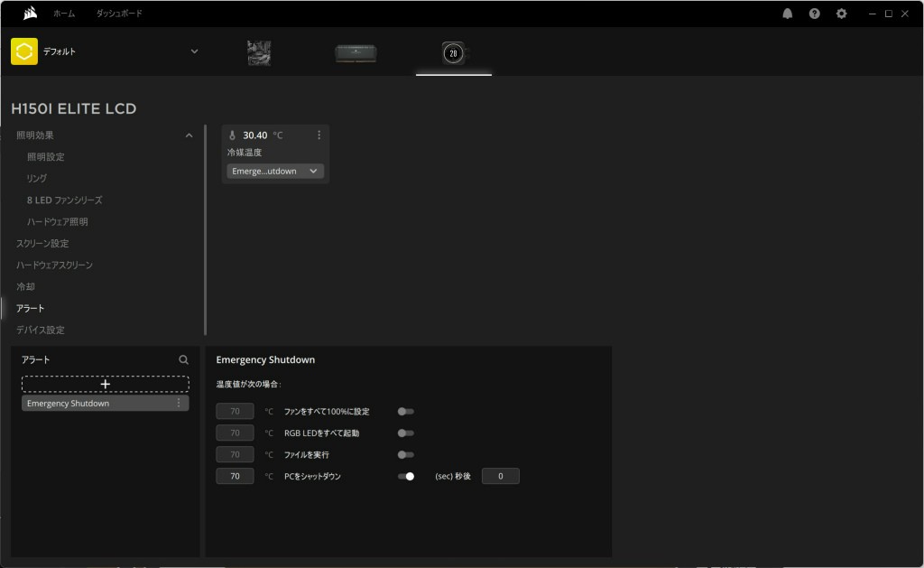Select the motherboard device icon
Viewport: 924px width, 568px height.
259,52
